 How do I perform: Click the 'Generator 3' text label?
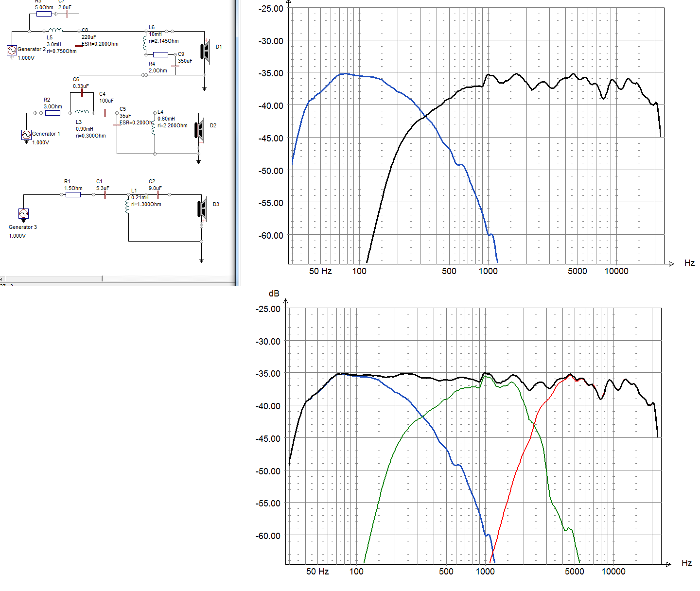coord(23,227)
